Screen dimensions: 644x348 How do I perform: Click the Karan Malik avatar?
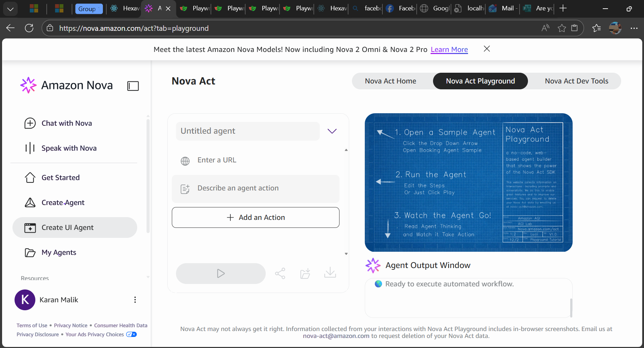tap(25, 300)
